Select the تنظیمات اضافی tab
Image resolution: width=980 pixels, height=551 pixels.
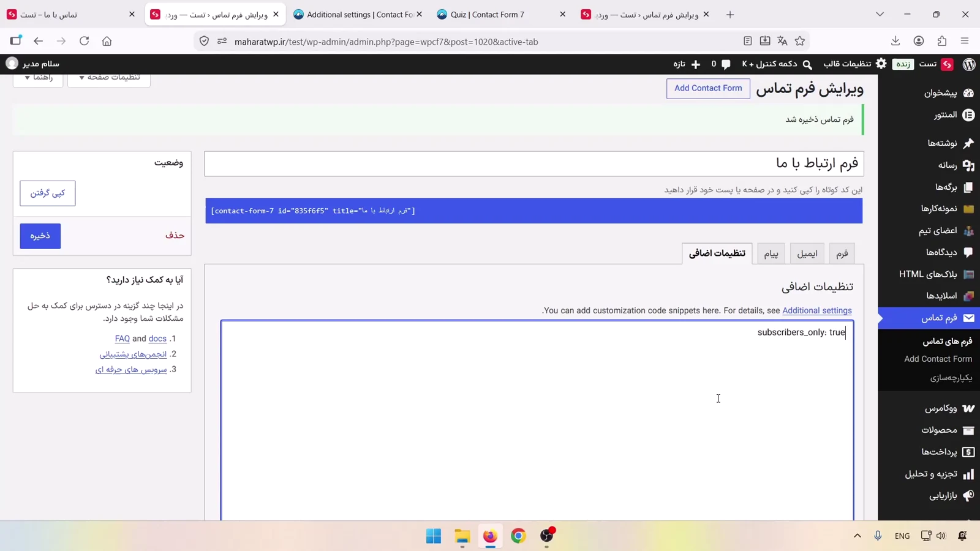(x=717, y=253)
